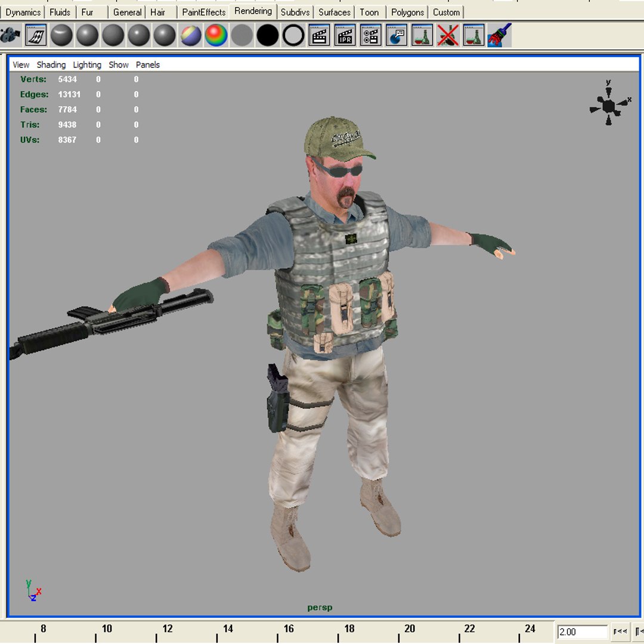The width and height of the screenshot is (644, 644).
Task: Click the Faces count value '7784'
Action: tap(67, 110)
